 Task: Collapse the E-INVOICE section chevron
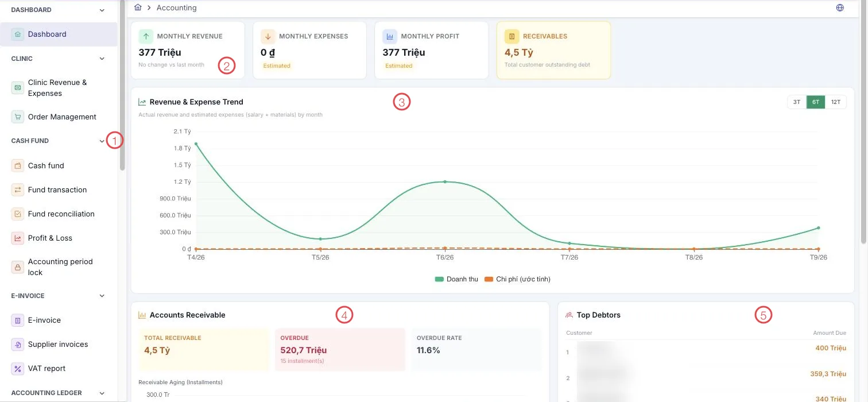(x=102, y=296)
